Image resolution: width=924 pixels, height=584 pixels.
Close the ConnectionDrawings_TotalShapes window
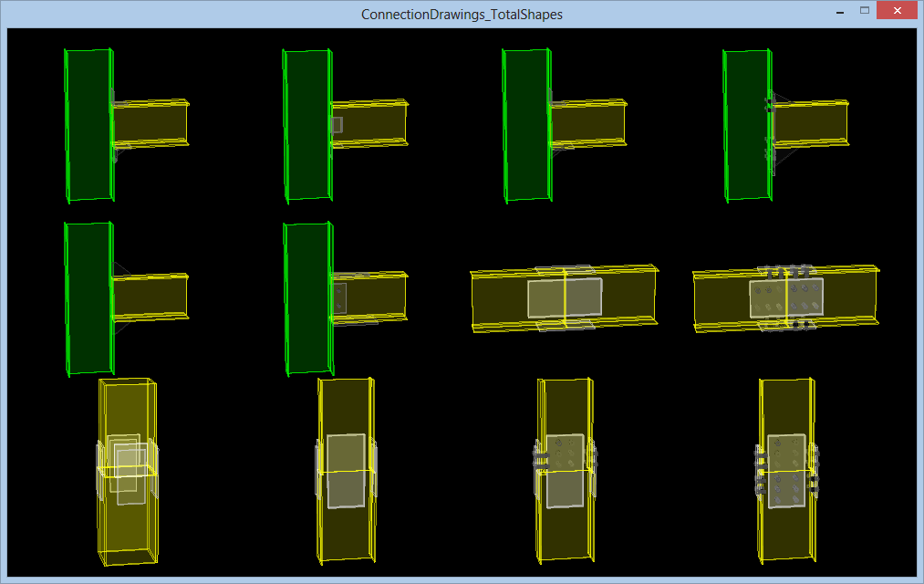pyautogui.click(x=898, y=12)
